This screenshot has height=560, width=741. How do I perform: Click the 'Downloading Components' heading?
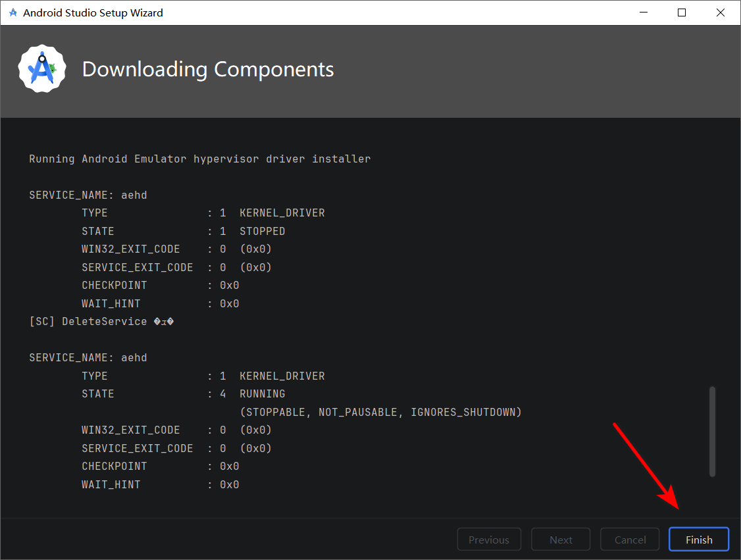(208, 70)
